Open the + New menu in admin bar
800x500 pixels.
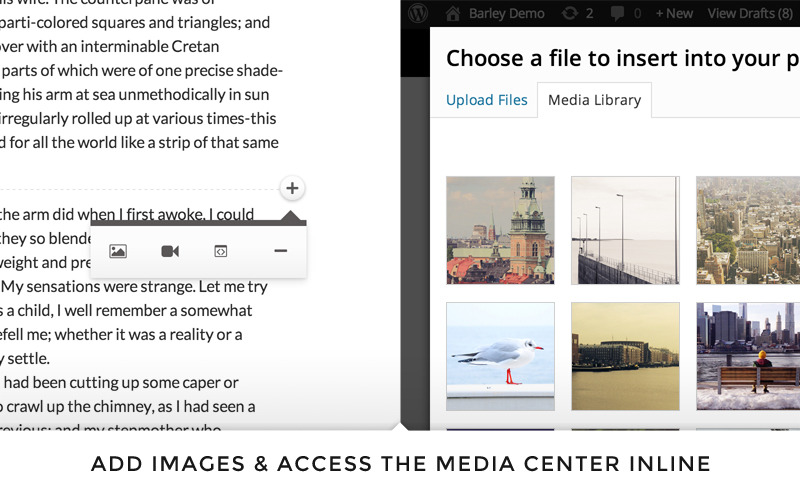[674, 13]
